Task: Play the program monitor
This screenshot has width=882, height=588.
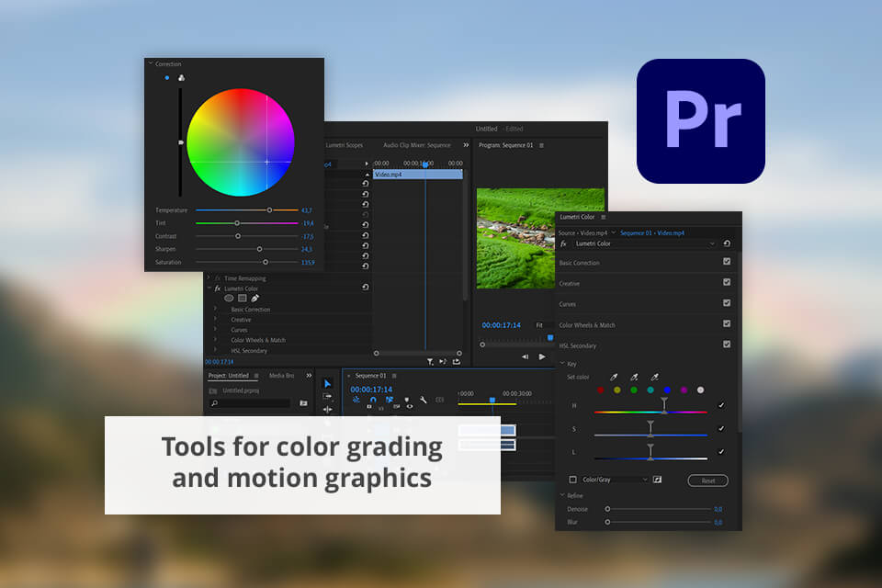Action: pyautogui.click(x=542, y=356)
